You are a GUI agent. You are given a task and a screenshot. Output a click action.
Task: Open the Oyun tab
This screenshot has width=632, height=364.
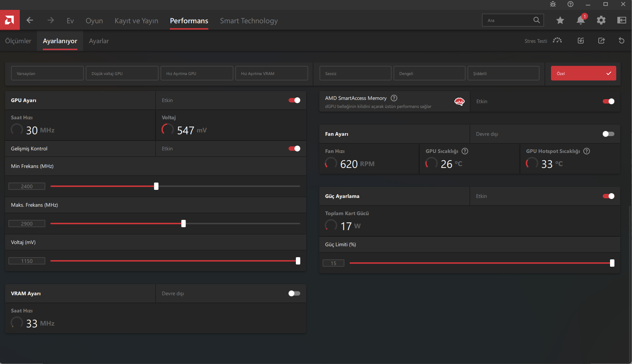(x=94, y=21)
